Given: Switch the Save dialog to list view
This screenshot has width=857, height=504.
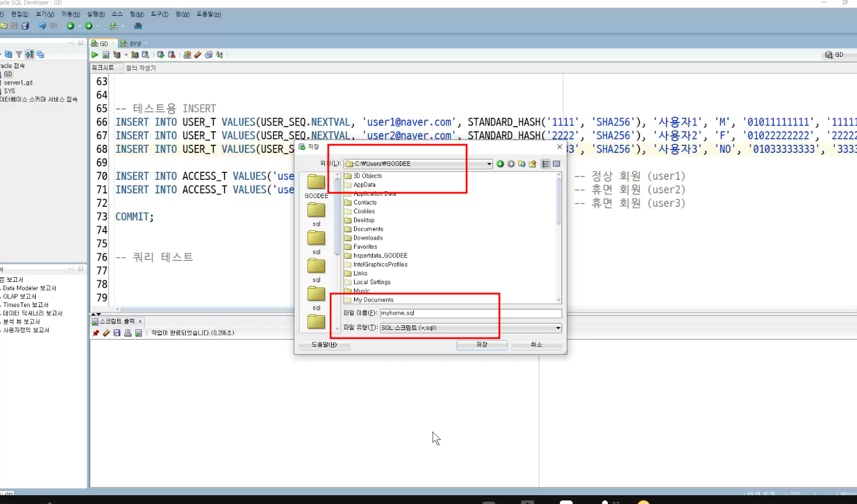Looking at the screenshot, I should coord(545,164).
